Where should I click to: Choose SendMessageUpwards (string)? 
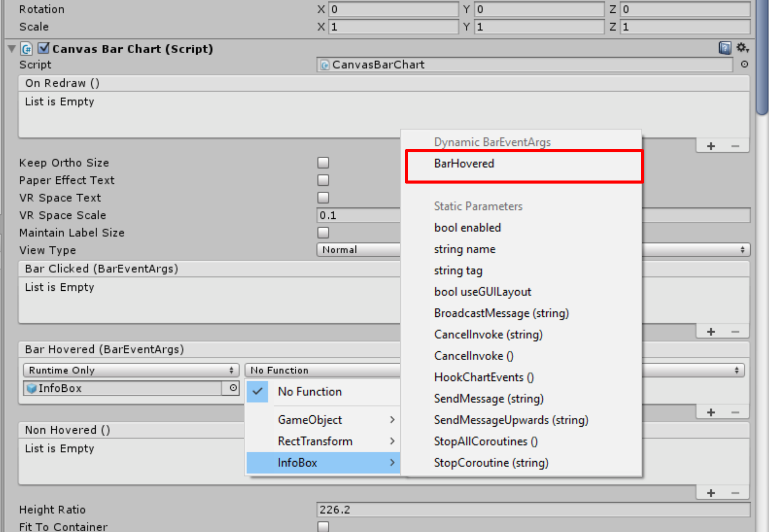click(521, 420)
